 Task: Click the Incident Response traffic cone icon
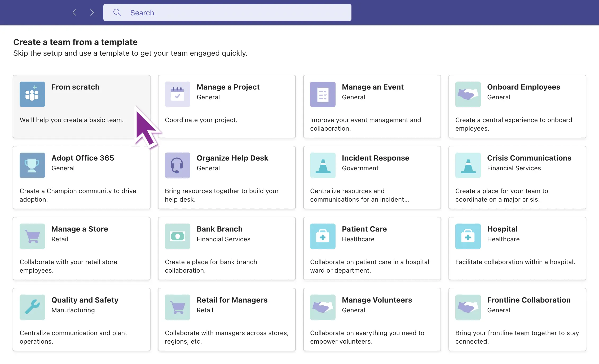coord(323,165)
